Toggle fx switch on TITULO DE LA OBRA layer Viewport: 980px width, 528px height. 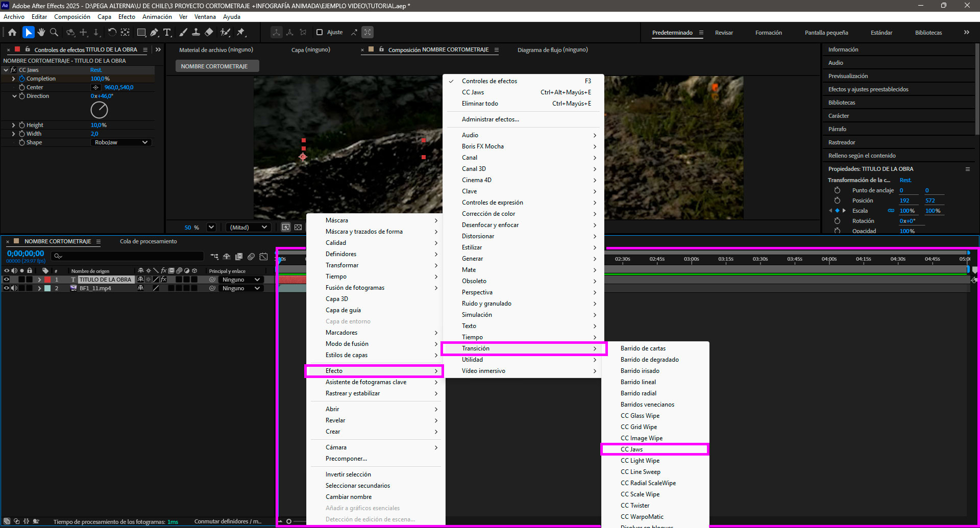[x=164, y=280]
